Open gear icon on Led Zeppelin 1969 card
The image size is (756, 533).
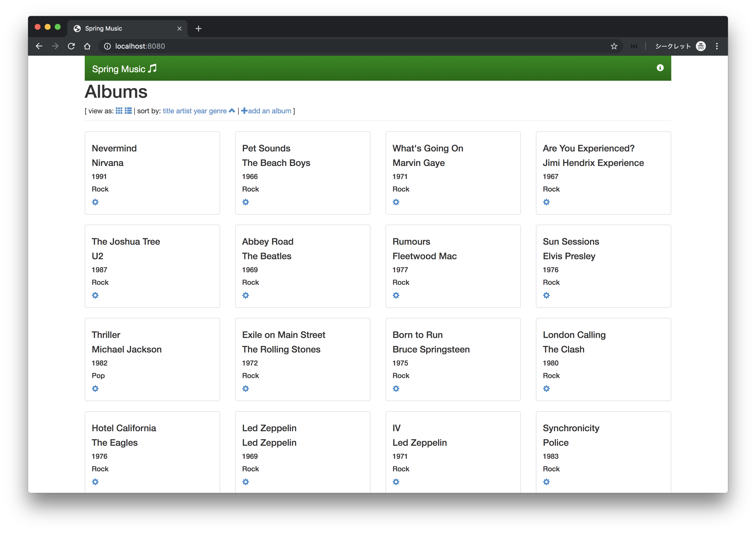[x=246, y=482]
